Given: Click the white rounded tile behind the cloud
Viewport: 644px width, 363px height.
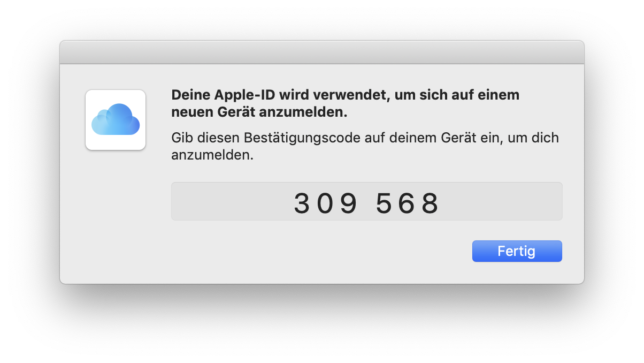Looking at the screenshot, I should click(x=116, y=119).
